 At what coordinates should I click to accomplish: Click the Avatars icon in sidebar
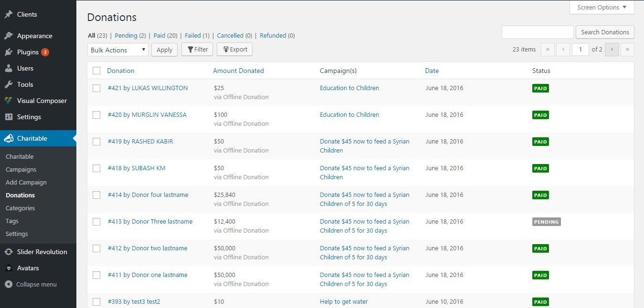point(9,268)
